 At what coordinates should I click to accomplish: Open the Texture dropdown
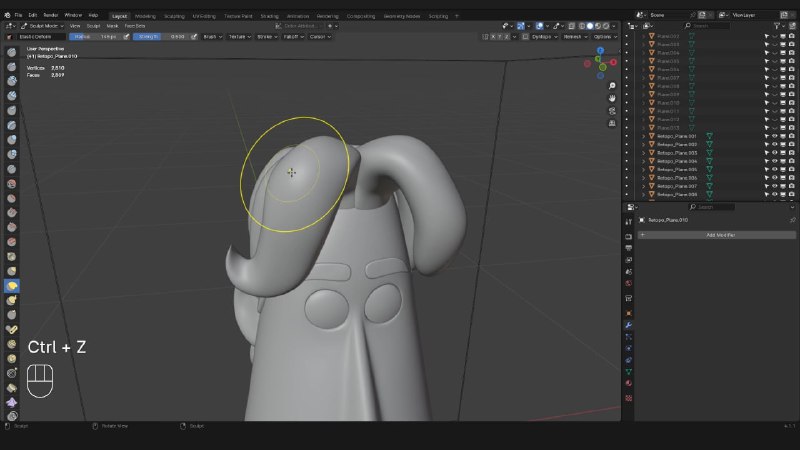pyautogui.click(x=239, y=37)
